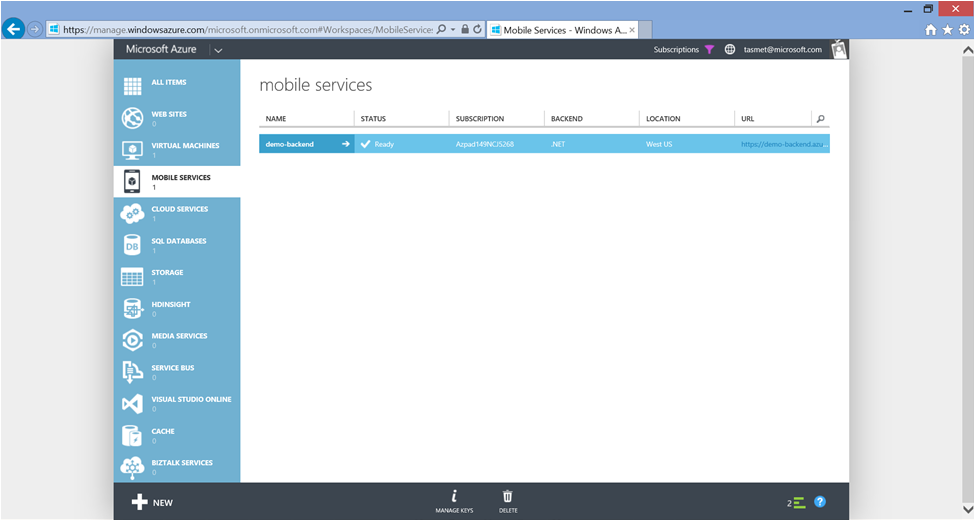This screenshot has width=974, height=520.
Task: Open the HDInsight icon
Action: [132, 308]
